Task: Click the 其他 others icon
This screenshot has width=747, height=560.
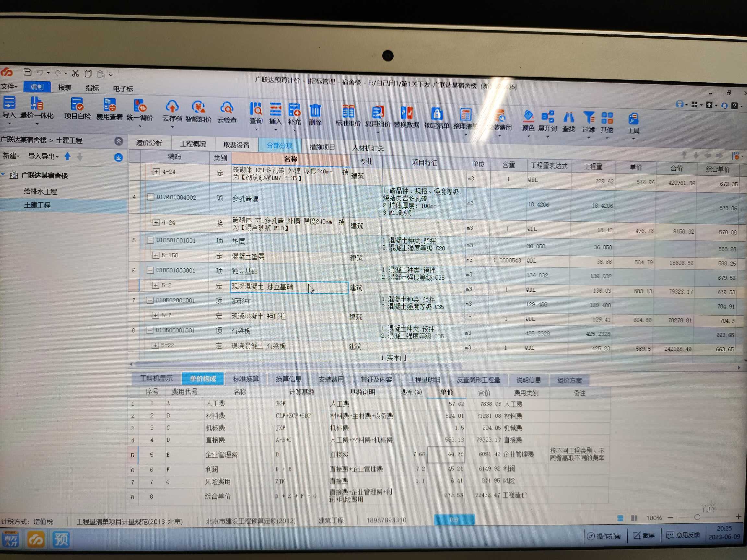Action: click(x=607, y=119)
